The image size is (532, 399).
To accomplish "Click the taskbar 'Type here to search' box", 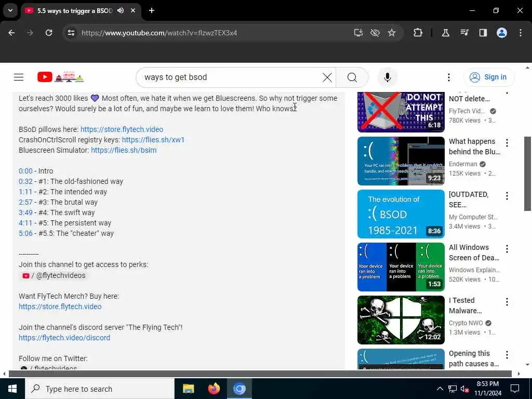I will point(100,389).
